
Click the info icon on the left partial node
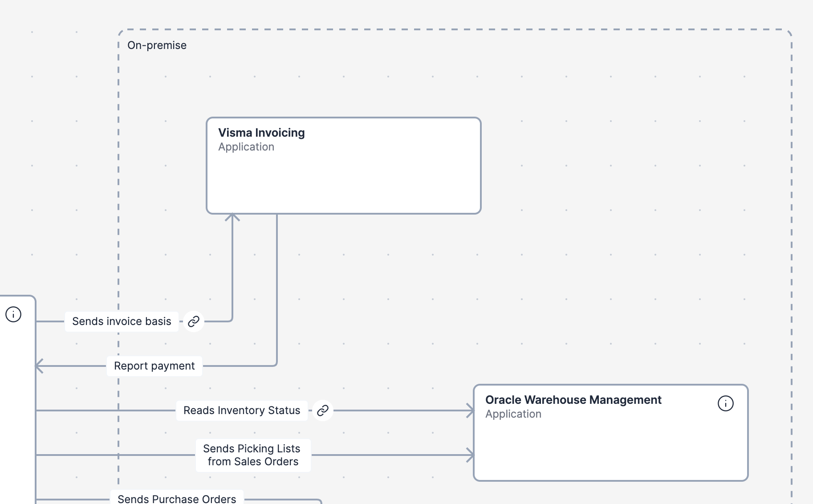[13, 313]
